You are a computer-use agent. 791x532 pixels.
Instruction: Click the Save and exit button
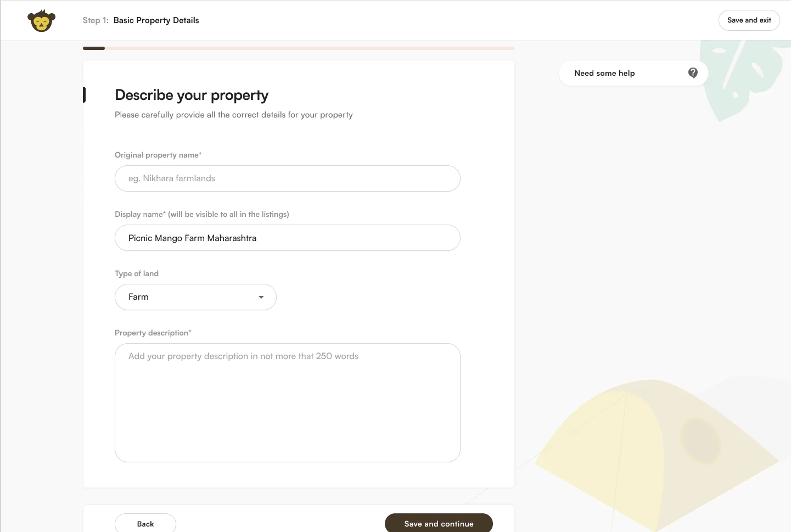[749, 20]
